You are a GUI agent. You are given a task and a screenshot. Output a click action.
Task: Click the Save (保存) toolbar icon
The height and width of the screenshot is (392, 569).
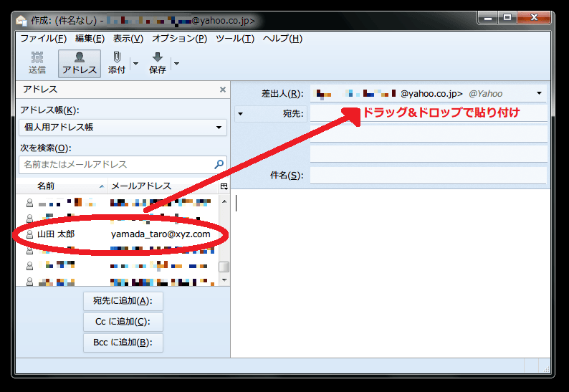(158, 62)
